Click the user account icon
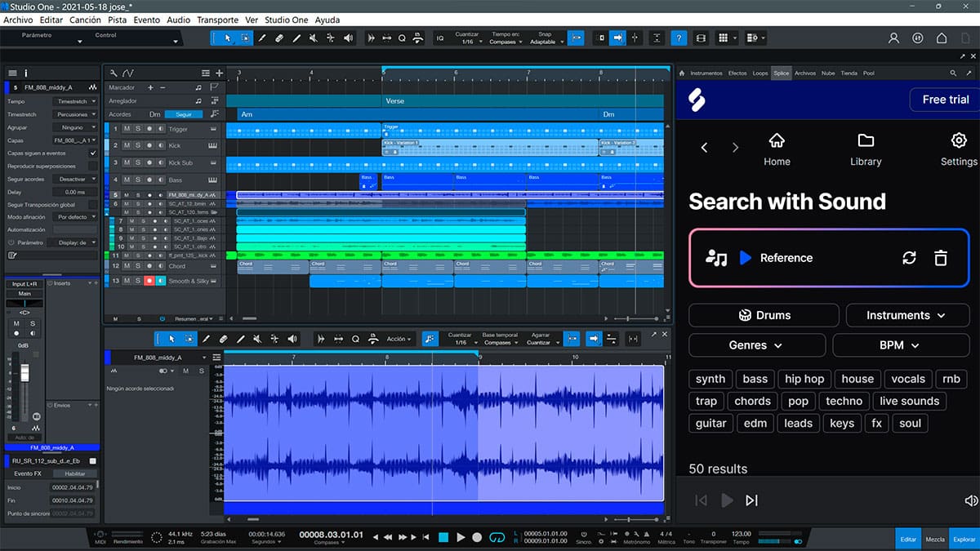This screenshot has width=980, height=551. click(894, 38)
